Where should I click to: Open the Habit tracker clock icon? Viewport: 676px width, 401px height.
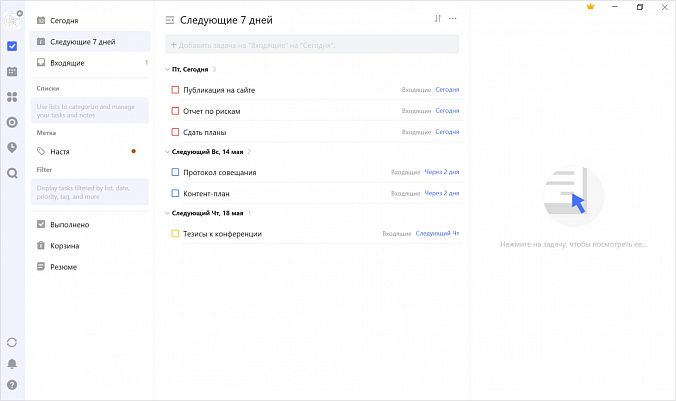(12, 148)
